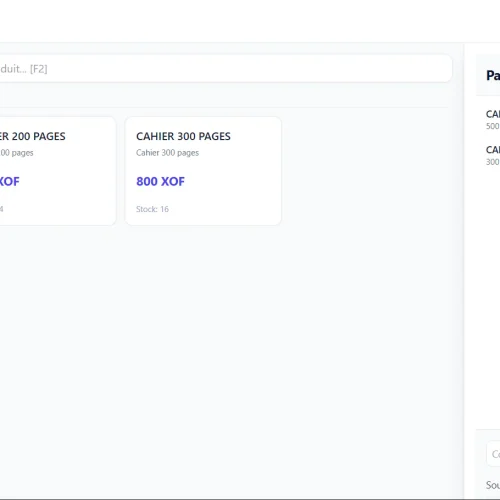
Task: Click the CAHIER 300 PAGES title
Action: click(x=183, y=136)
